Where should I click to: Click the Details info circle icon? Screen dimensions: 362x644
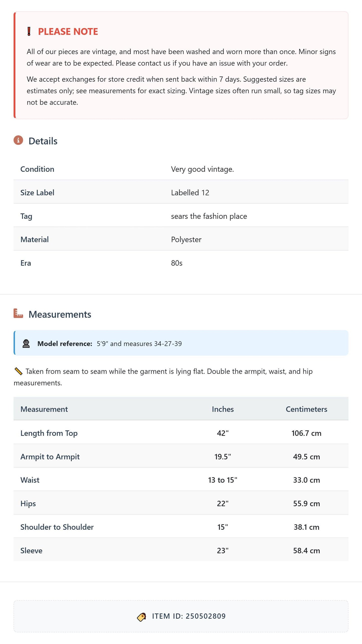18,140
